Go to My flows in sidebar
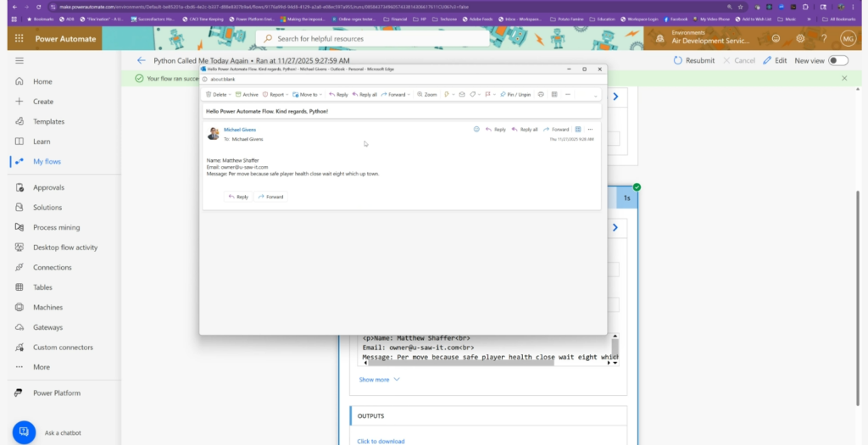The image size is (868, 445). [x=47, y=161]
